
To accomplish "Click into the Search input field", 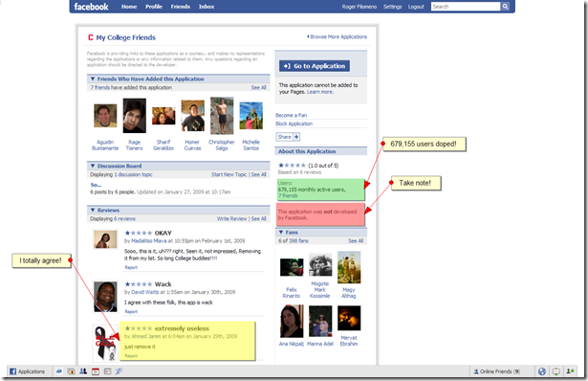I will [466, 7].
